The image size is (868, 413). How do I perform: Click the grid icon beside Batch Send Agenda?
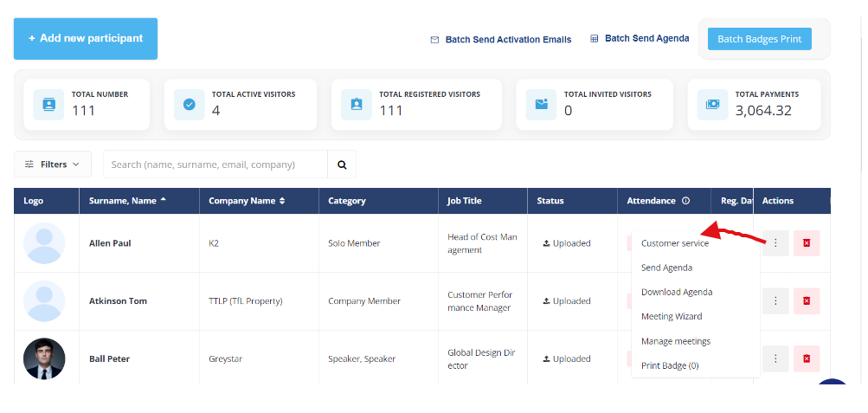[x=594, y=39]
